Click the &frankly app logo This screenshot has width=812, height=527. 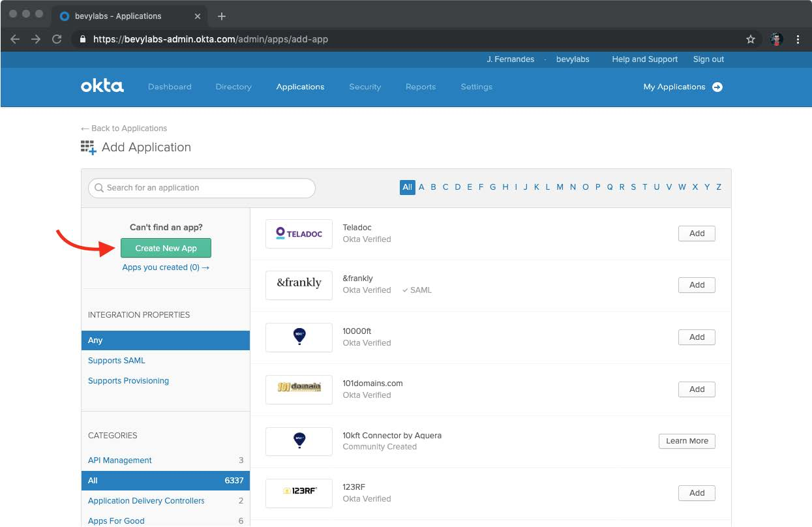[x=299, y=285]
